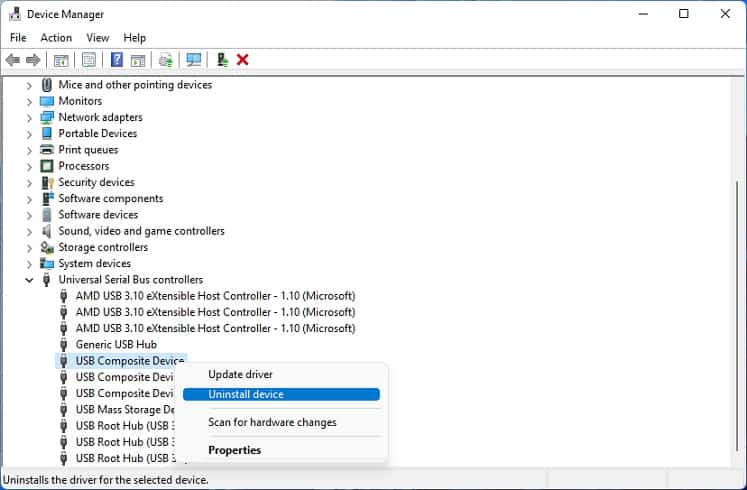This screenshot has height=490, width=747.
Task: Select the Generic USB Hub device
Action: tap(116, 345)
